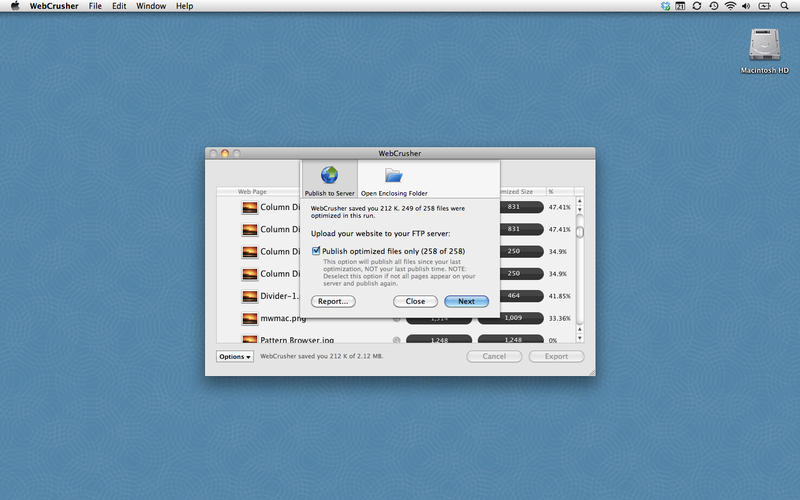Screen dimensions: 800x500
Task: Click the 33.36% savings value
Action: (x=559, y=318)
